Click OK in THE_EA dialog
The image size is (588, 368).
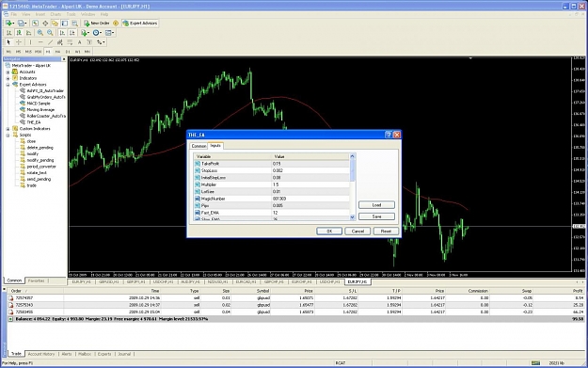pos(329,232)
